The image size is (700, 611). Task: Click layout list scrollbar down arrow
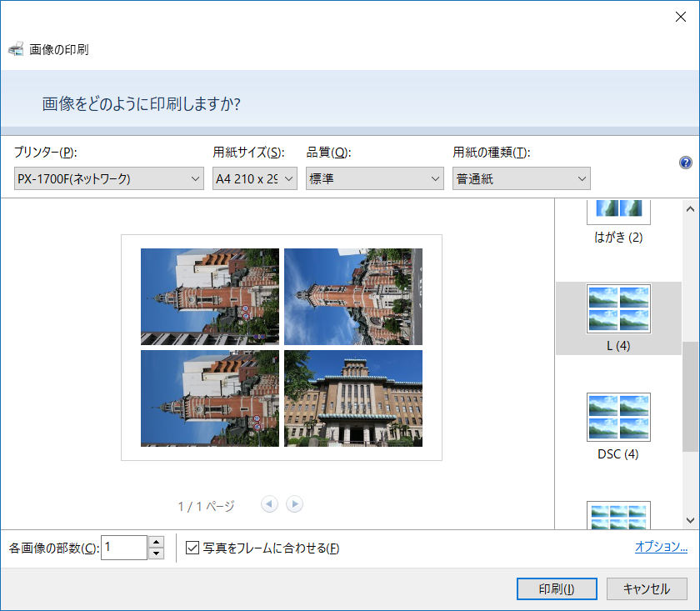tap(690, 520)
